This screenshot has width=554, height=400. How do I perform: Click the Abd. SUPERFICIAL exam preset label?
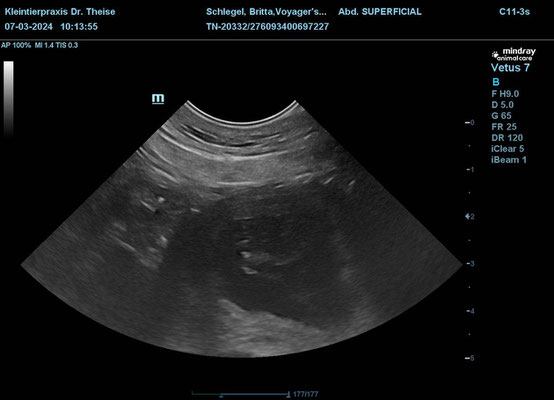click(x=380, y=12)
